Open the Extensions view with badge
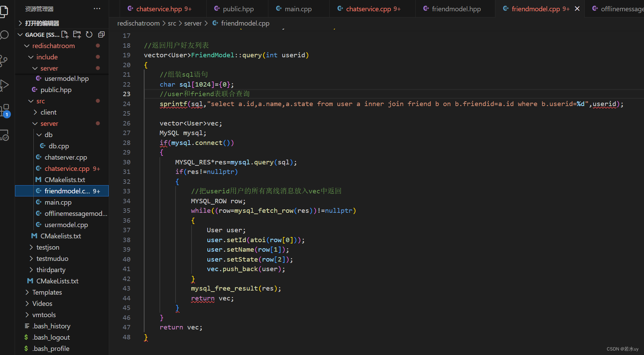 point(5,110)
